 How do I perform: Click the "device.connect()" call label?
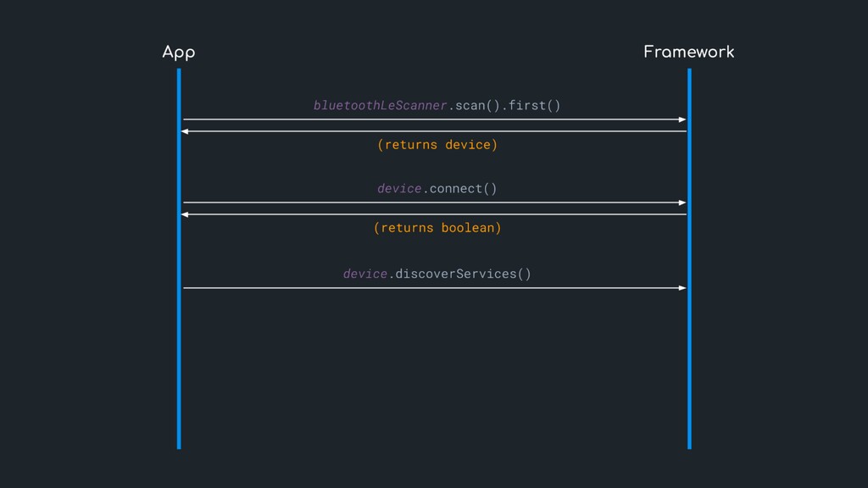point(437,188)
